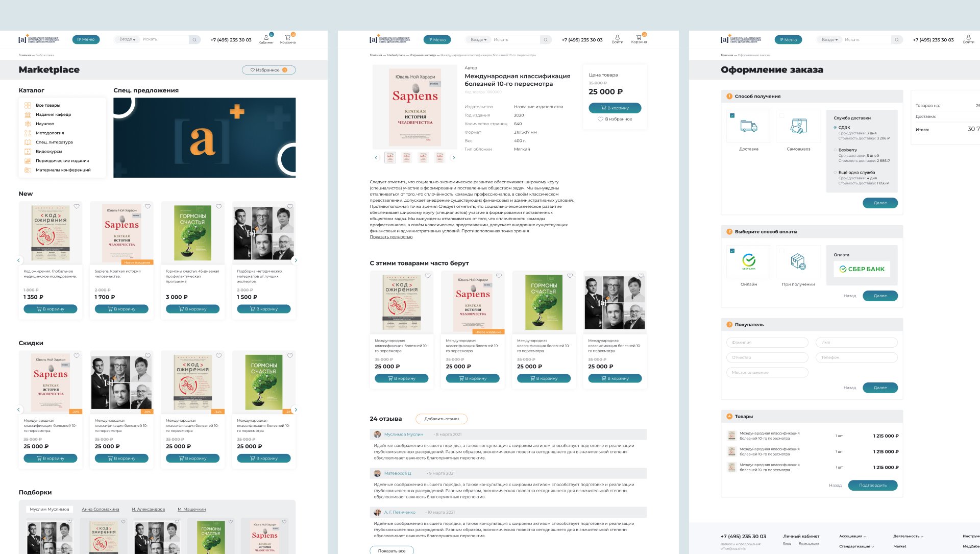980x554 pixels.
Task: Check the При получении payment option
Action: pyautogui.click(x=781, y=251)
